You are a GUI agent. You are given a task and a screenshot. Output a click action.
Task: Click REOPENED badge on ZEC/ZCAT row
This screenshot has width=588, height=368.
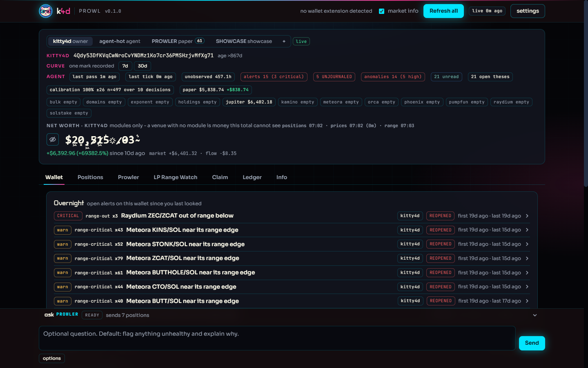pyautogui.click(x=440, y=216)
